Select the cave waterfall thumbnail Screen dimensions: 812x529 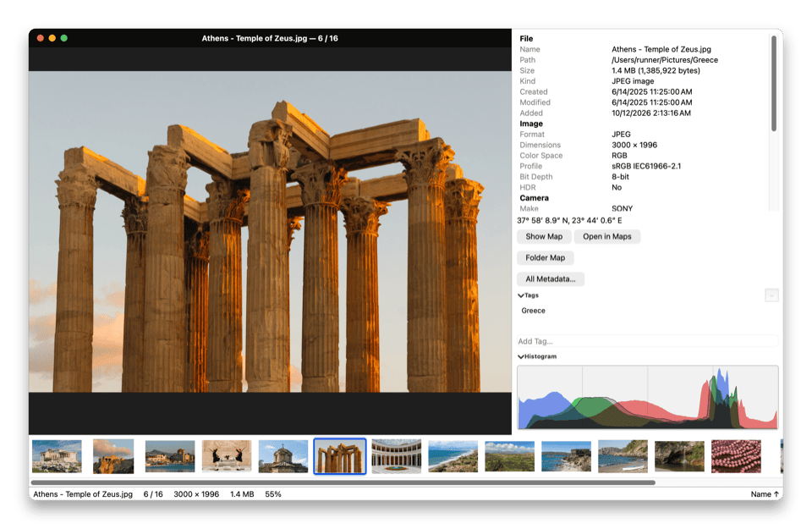pyautogui.click(x=679, y=456)
